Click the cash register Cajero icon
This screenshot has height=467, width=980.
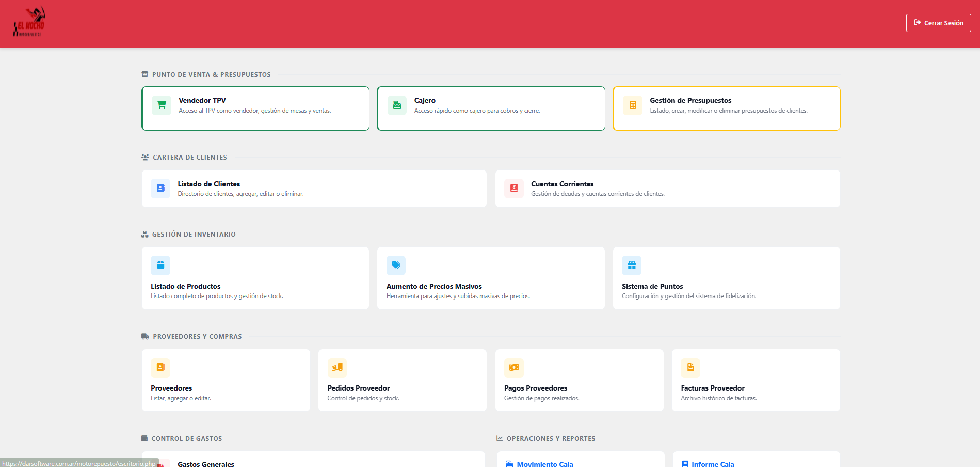point(397,105)
